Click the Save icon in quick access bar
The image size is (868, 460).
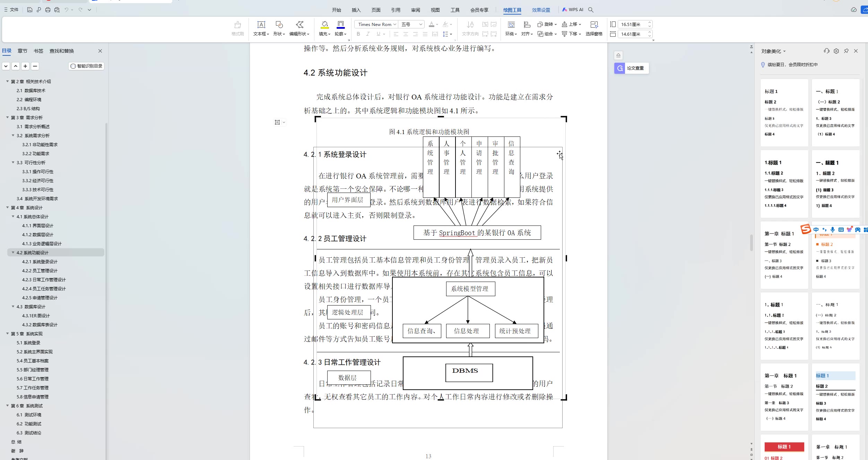pos(30,10)
